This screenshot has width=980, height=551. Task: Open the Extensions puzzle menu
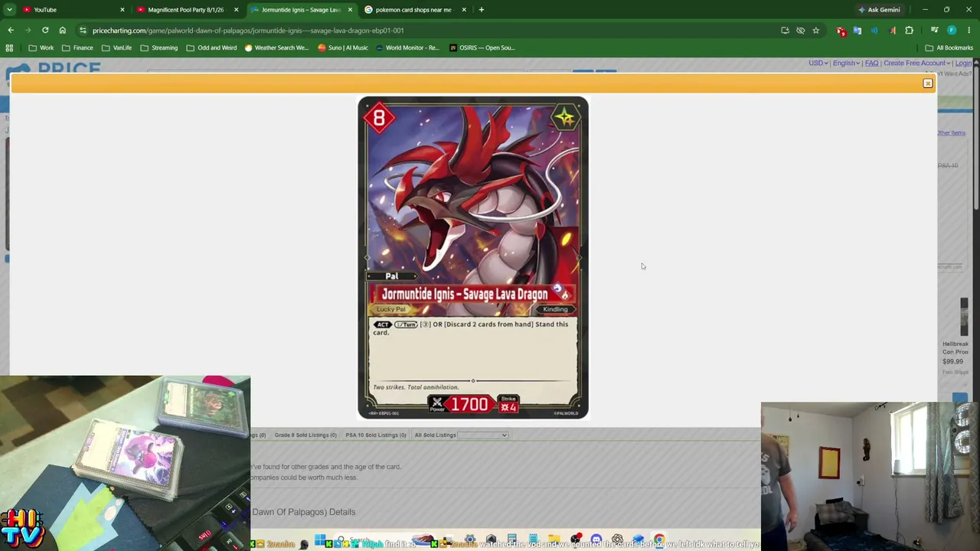909,31
